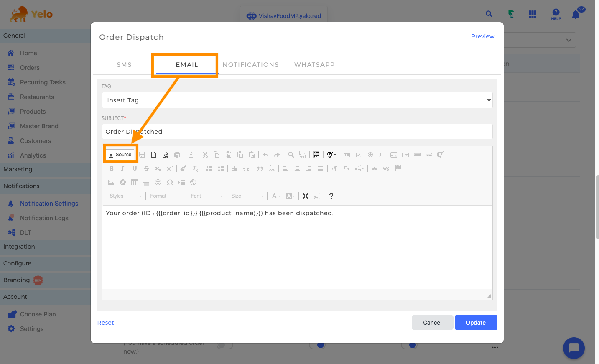Open the Find tool in the editor
Viewport: 599px width, 364px height.
pos(291,155)
